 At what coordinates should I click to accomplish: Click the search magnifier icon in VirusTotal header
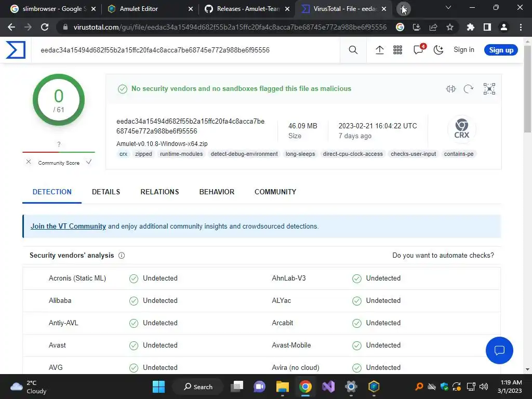pos(353,50)
